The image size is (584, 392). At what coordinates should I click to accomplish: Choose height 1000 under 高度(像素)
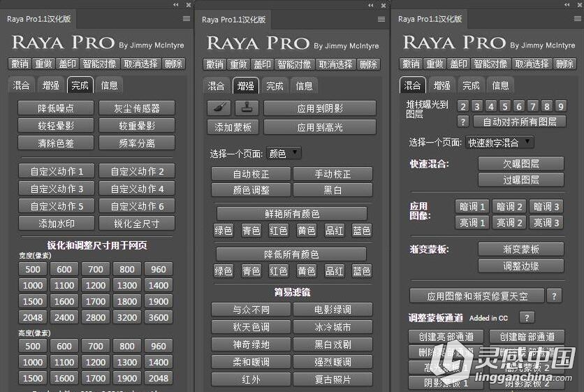33,362
